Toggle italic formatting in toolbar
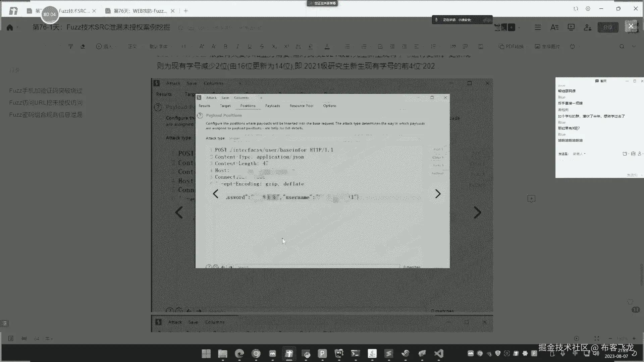Image resolution: width=644 pixels, height=362 pixels. (237, 47)
